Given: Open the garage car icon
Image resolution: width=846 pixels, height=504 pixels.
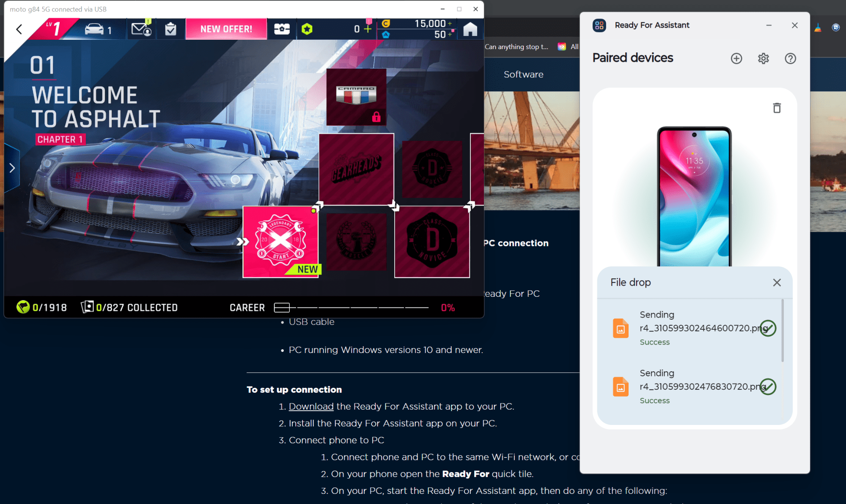Looking at the screenshot, I should [x=95, y=29].
